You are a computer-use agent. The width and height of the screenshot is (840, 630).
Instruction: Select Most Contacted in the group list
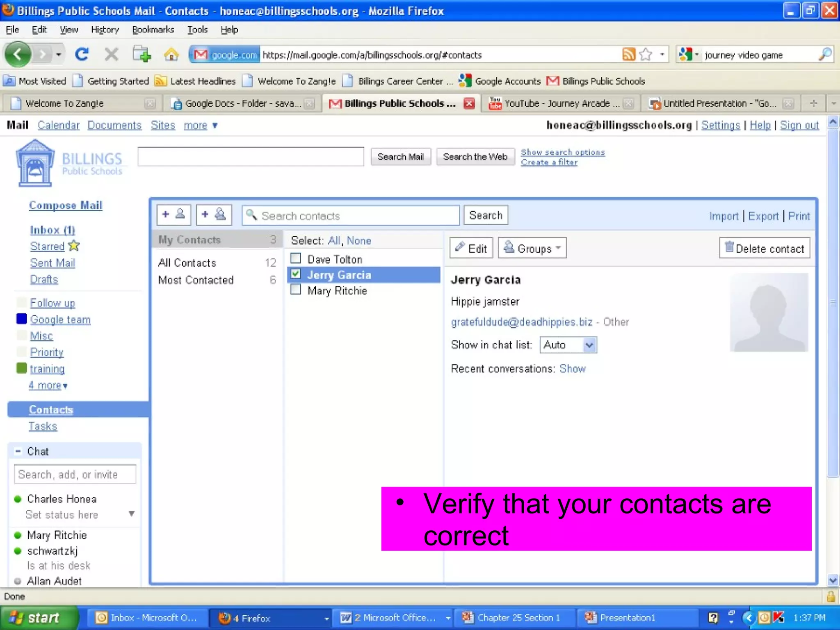pos(217,280)
